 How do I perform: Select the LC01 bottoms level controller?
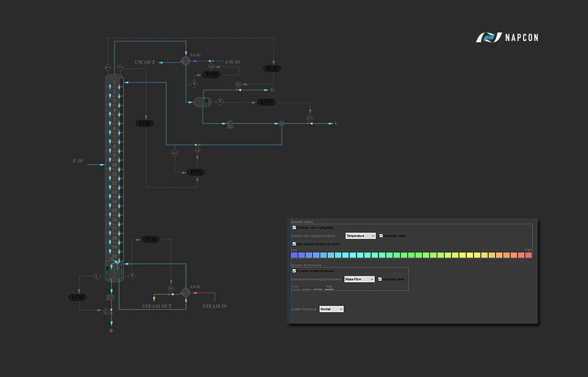(x=78, y=297)
